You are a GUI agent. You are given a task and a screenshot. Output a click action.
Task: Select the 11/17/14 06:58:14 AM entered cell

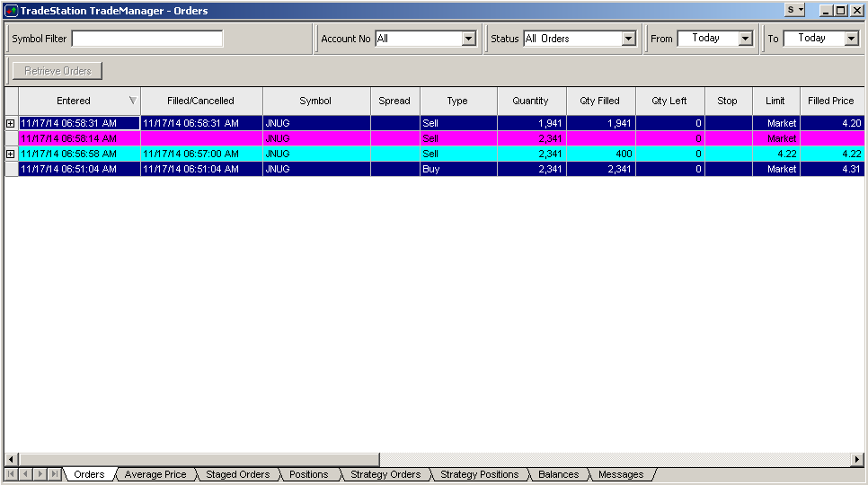click(80, 138)
